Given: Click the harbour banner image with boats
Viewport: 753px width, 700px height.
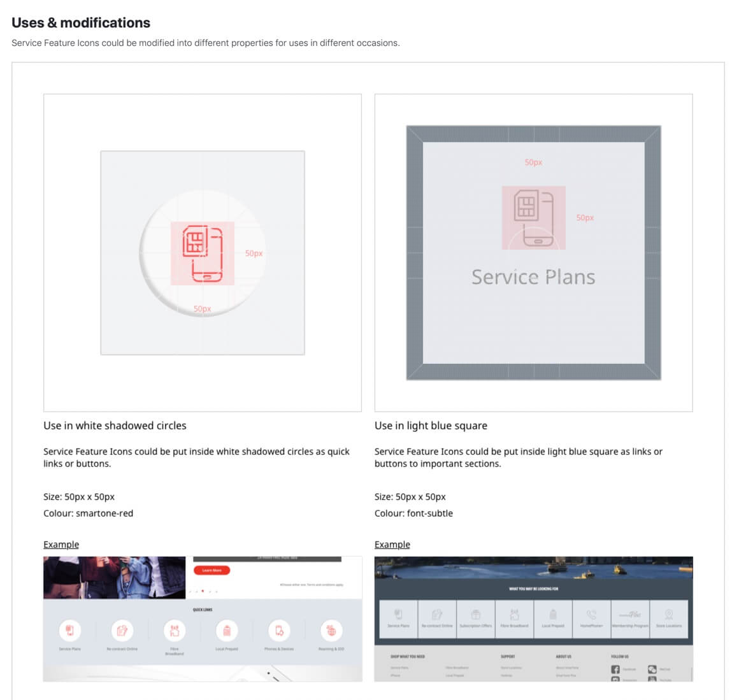Looking at the screenshot, I should coord(533,567).
